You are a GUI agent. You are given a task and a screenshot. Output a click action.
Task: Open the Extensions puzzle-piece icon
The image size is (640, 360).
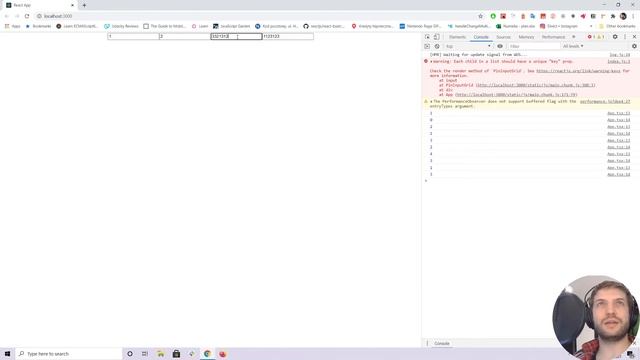point(613,16)
